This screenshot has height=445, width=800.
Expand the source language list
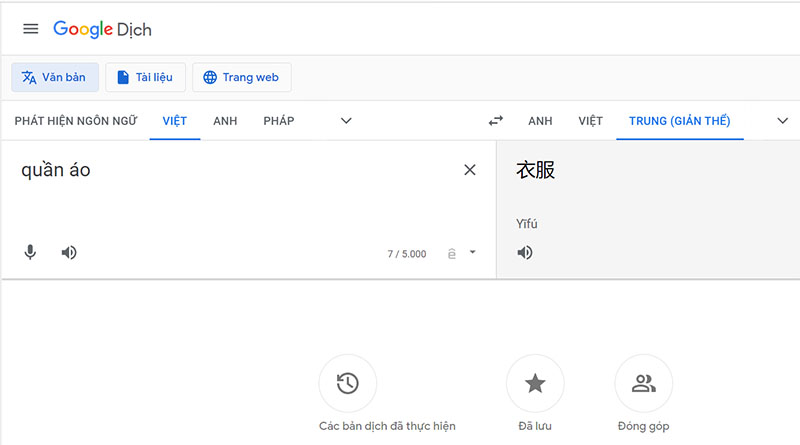click(x=346, y=121)
